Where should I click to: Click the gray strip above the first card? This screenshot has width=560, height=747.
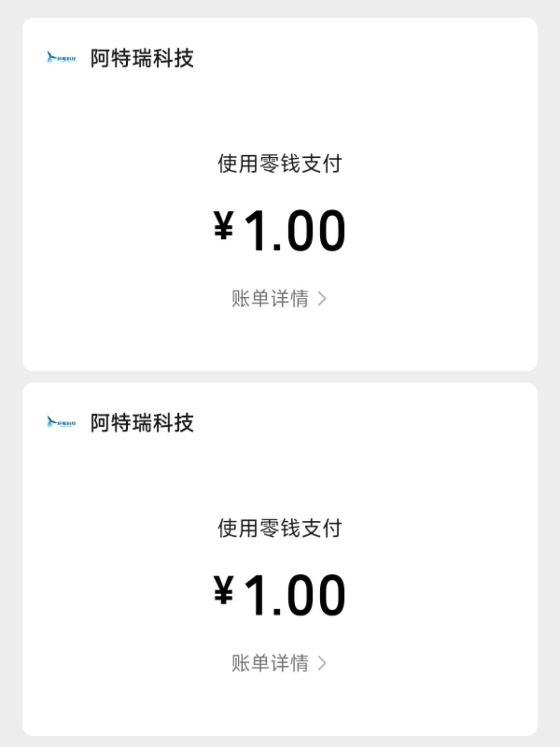(280, 8)
